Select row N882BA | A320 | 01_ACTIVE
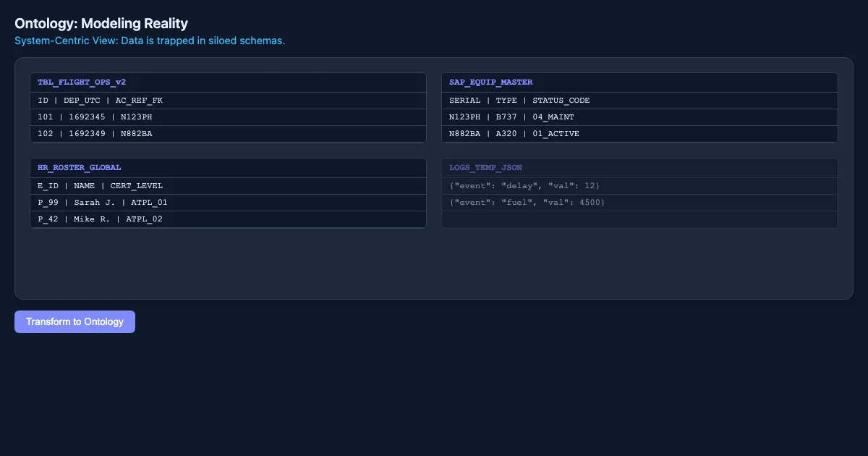This screenshot has height=456, width=868. (x=639, y=134)
